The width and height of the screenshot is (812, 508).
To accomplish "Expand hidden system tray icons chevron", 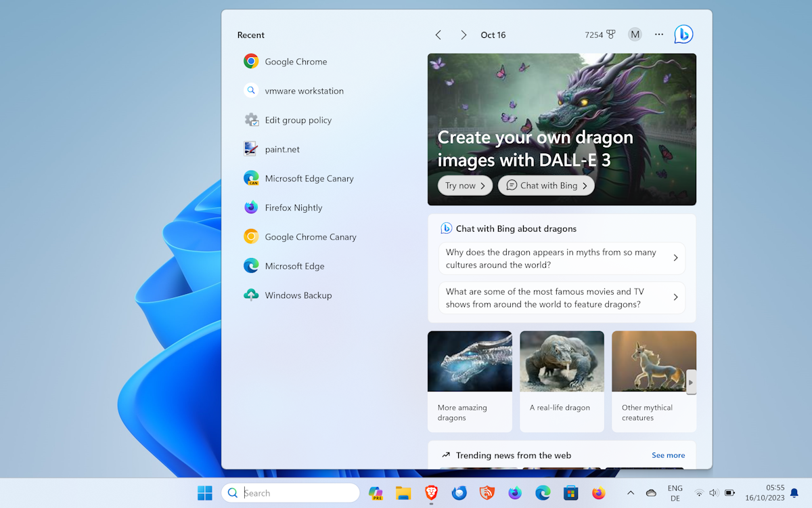I will click(x=630, y=492).
